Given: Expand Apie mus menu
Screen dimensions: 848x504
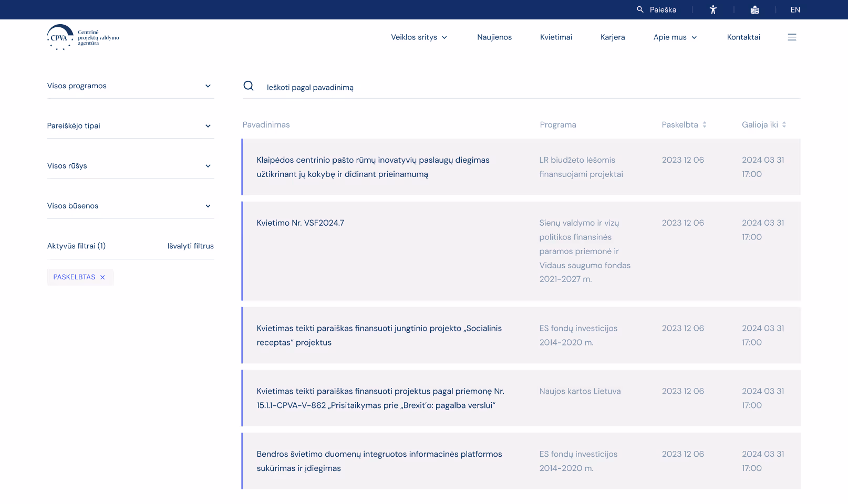Looking at the screenshot, I should pyautogui.click(x=675, y=37).
